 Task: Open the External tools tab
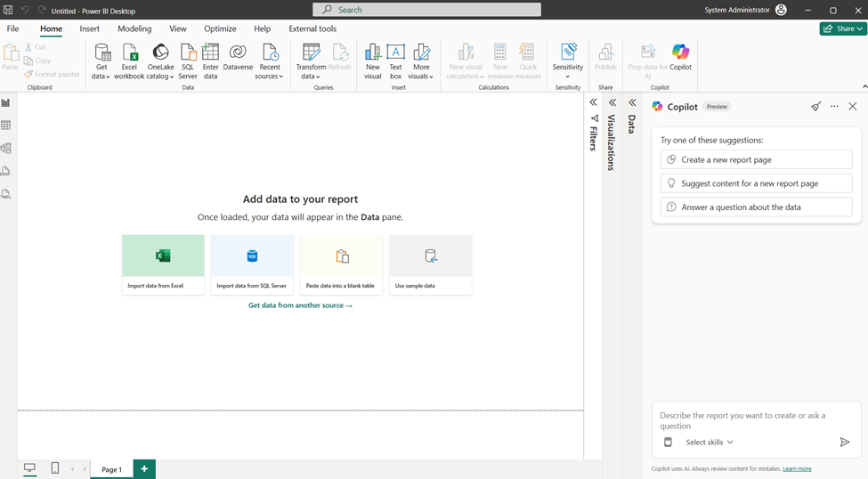pos(312,28)
